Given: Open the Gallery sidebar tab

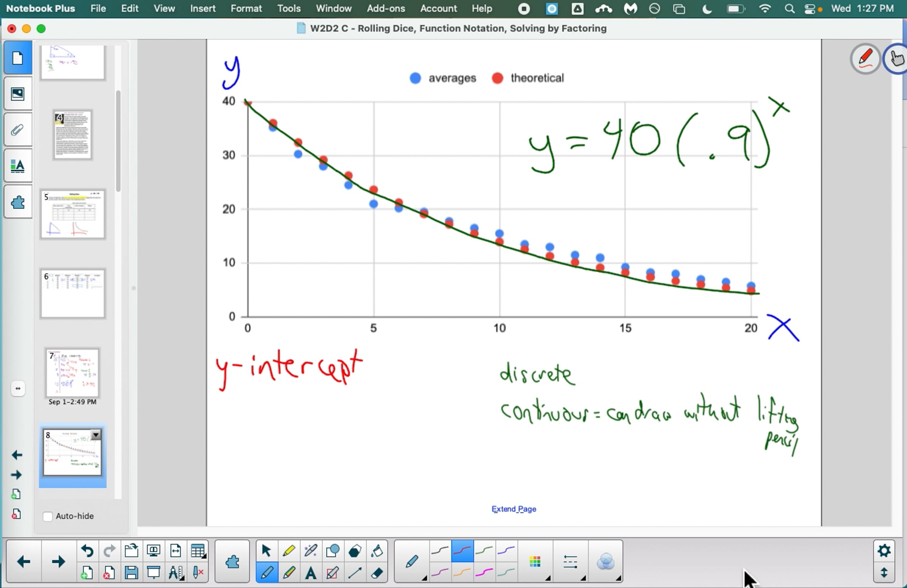Looking at the screenshot, I should [x=17, y=94].
